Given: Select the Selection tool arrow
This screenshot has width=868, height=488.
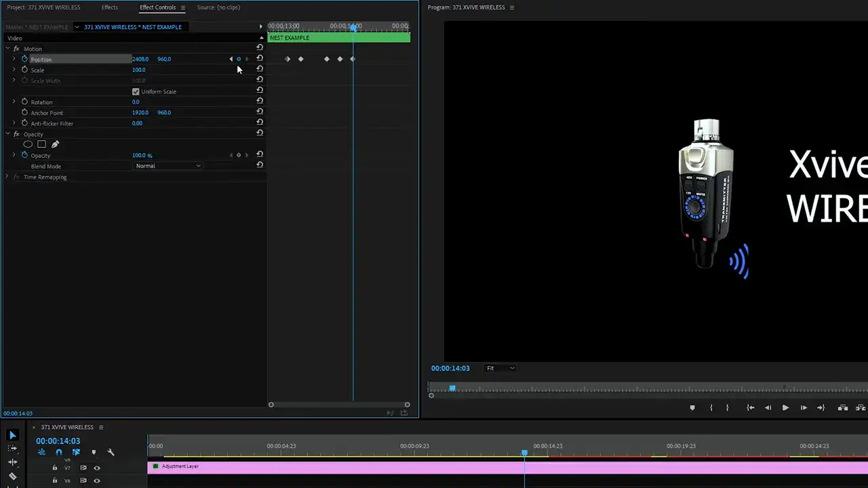Looking at the screenshot, I should pos(13,435).
